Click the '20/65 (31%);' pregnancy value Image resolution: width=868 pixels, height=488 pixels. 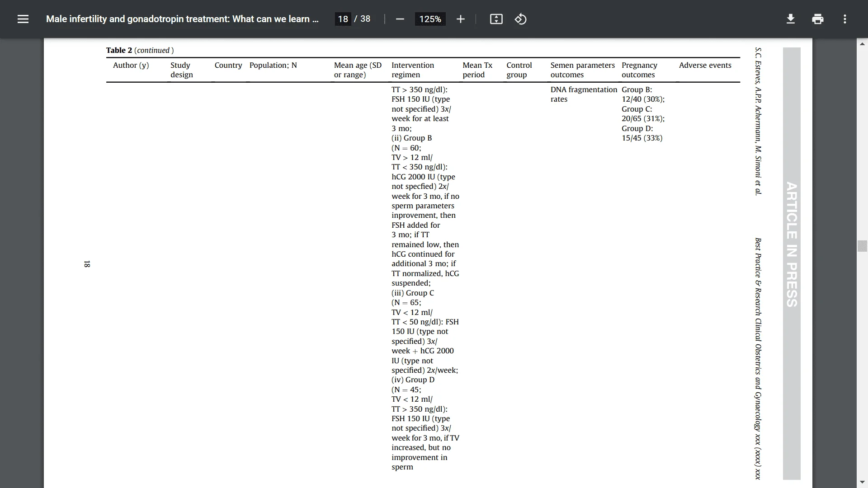click(643, 118)
